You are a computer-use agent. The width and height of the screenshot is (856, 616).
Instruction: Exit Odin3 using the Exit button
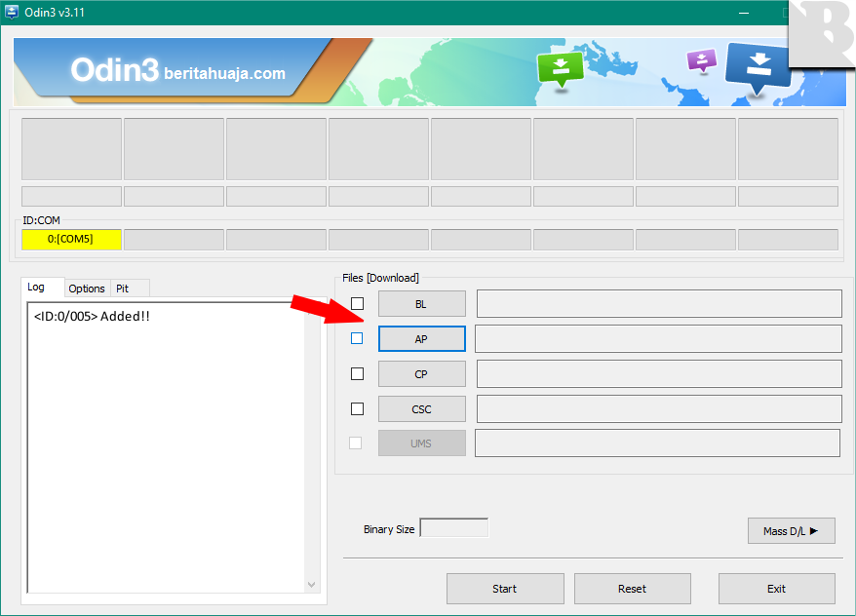776,589
